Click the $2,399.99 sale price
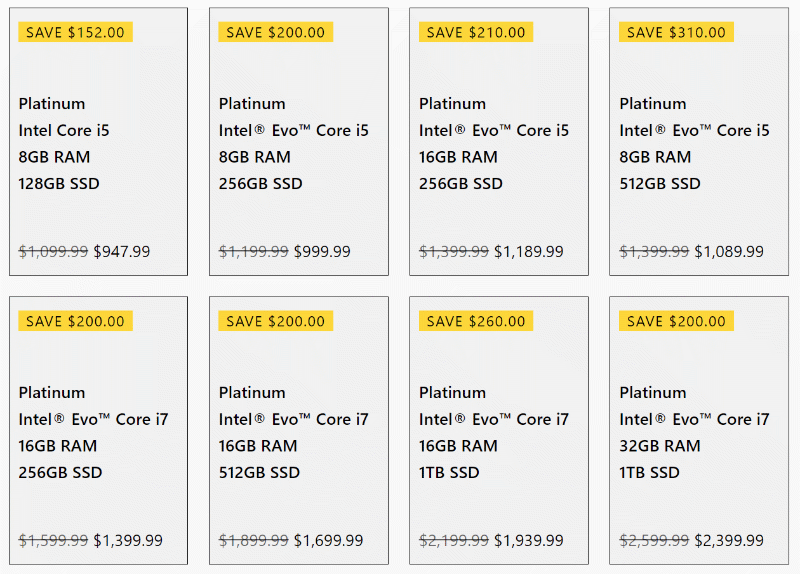The height and width of the screenshot is (574, 800). pyautogui.click(x=729, y=540)
